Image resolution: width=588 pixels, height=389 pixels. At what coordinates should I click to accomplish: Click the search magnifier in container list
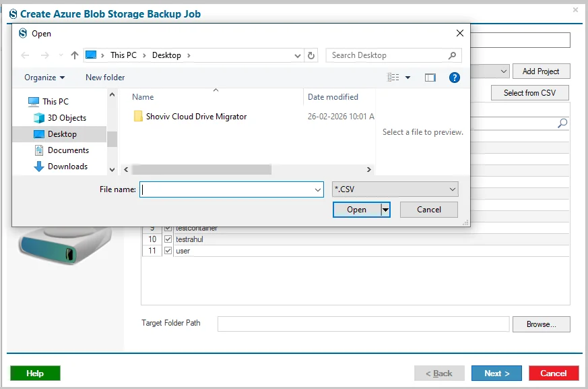coord(562,123)
